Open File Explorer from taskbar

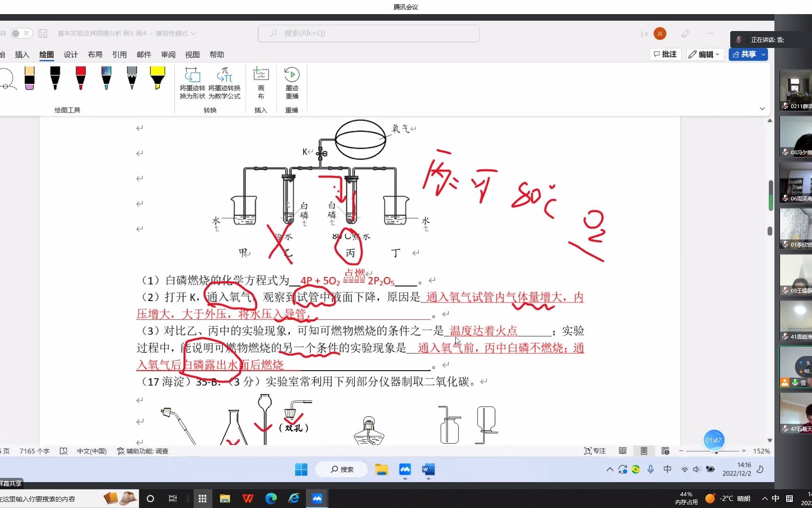[x=382, y=469]
